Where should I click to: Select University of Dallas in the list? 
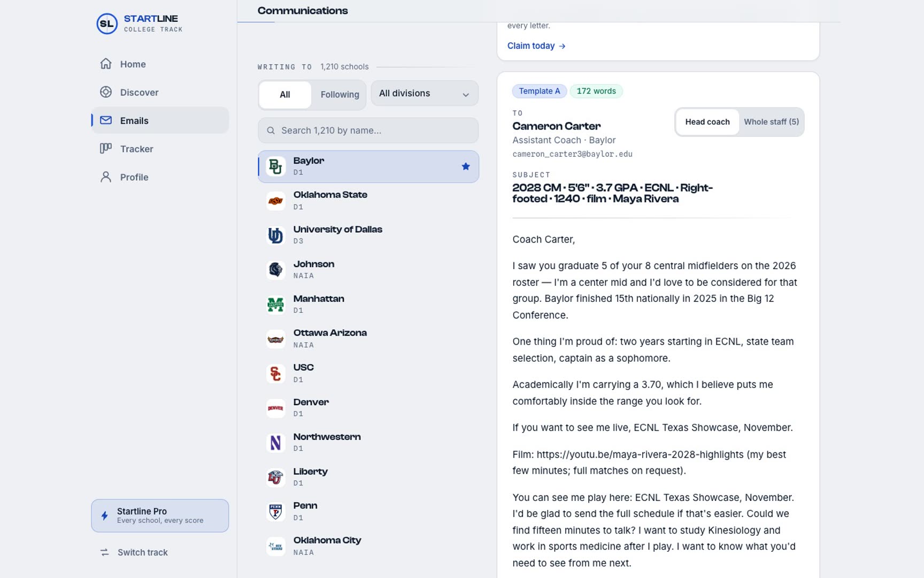(x=368, y=235)
